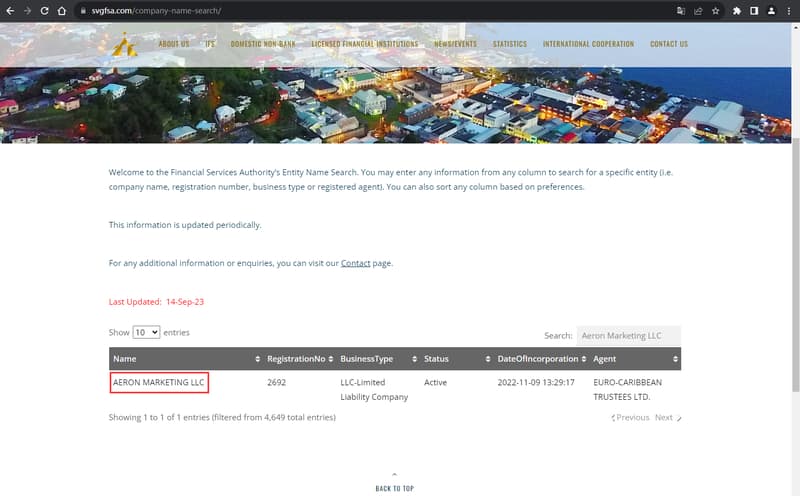Viewport: 800px width, 496px height.
Task: Go to Previous results page
Action: tap(630, 417)
